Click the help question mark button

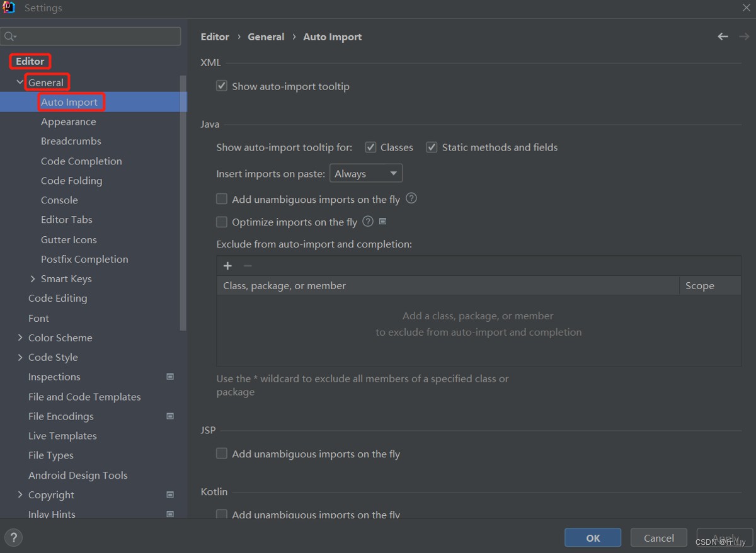point(13,537)
